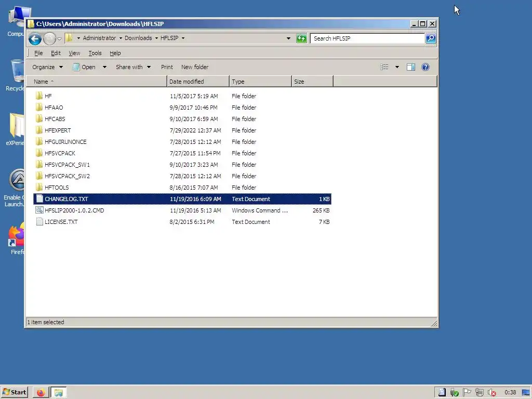The image size is (532, 399).
Task: Select the text 'HFSLIP2000-1.0.2.CMD'
Action: point(74,210)
